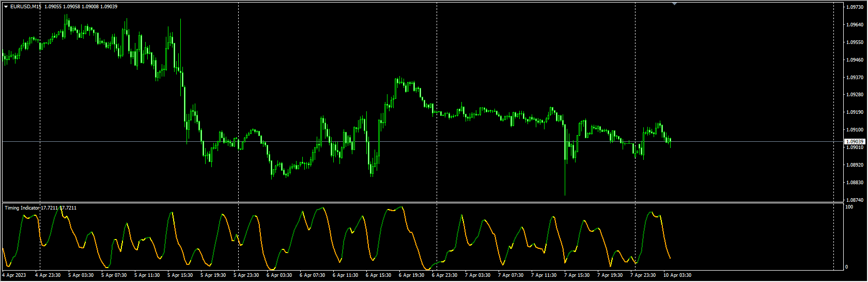Select the Timing Indicator 17.7211 label

point(41,208)
